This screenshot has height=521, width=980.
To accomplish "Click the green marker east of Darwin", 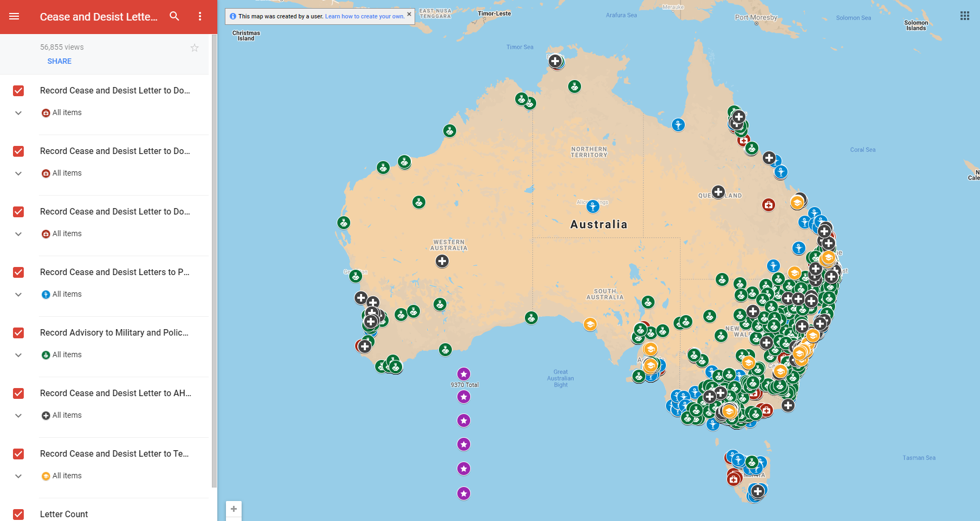I will tap(575, 86).
